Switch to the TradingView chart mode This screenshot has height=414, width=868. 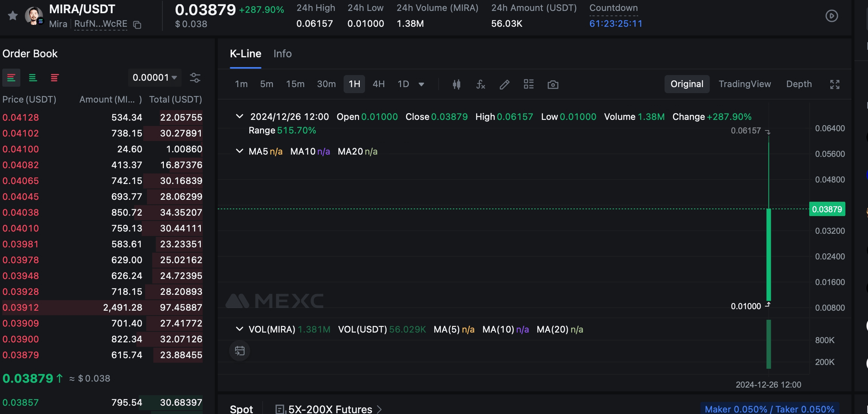(x=744, y=84)
